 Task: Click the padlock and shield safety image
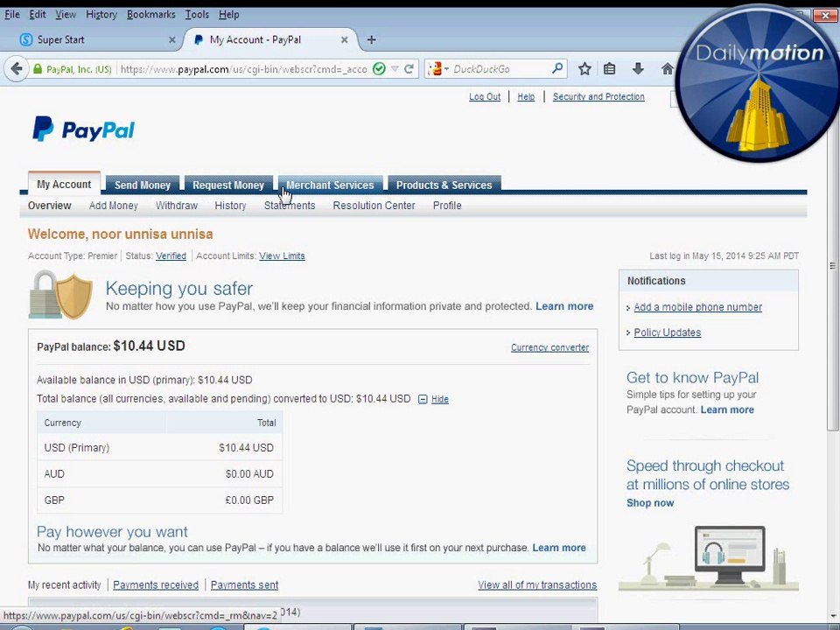pos(60,295)
